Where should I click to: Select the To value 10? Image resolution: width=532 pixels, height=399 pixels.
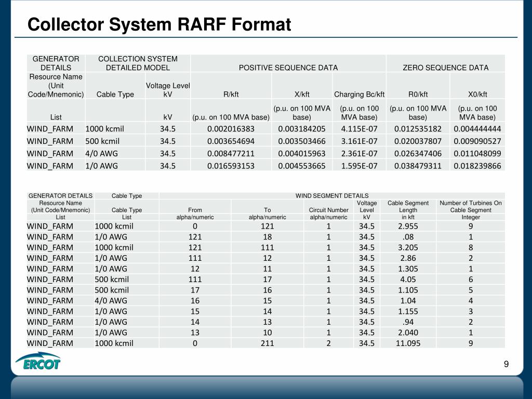pos(268,332)
